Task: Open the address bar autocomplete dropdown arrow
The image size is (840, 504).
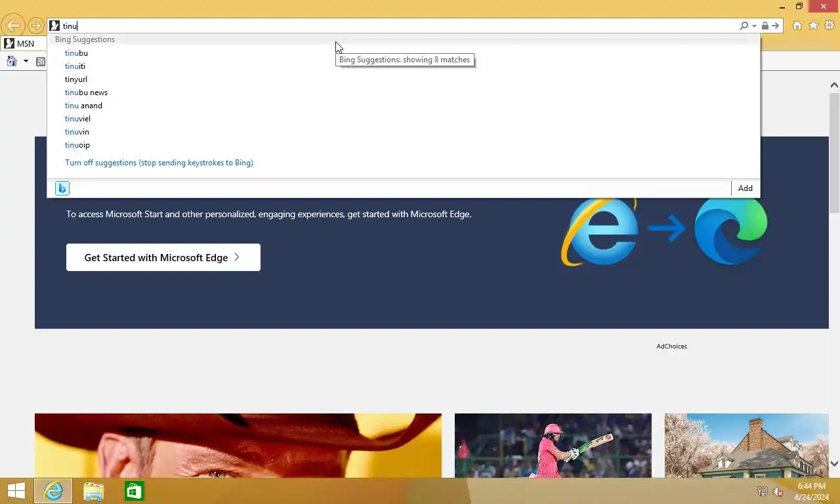Action: click(755, 26)
